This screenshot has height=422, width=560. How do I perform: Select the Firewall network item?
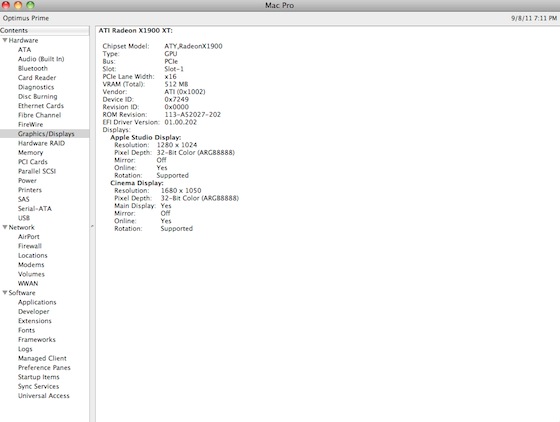30,246
